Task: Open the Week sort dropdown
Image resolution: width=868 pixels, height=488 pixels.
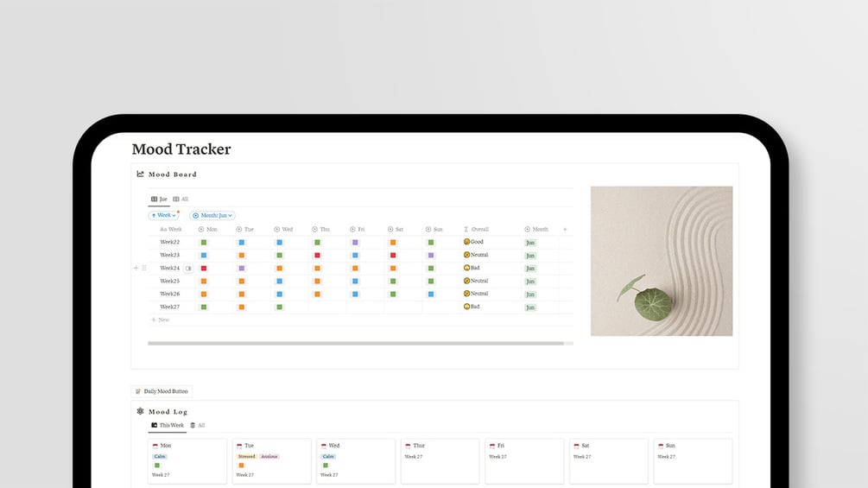Action: coord(164,215)
